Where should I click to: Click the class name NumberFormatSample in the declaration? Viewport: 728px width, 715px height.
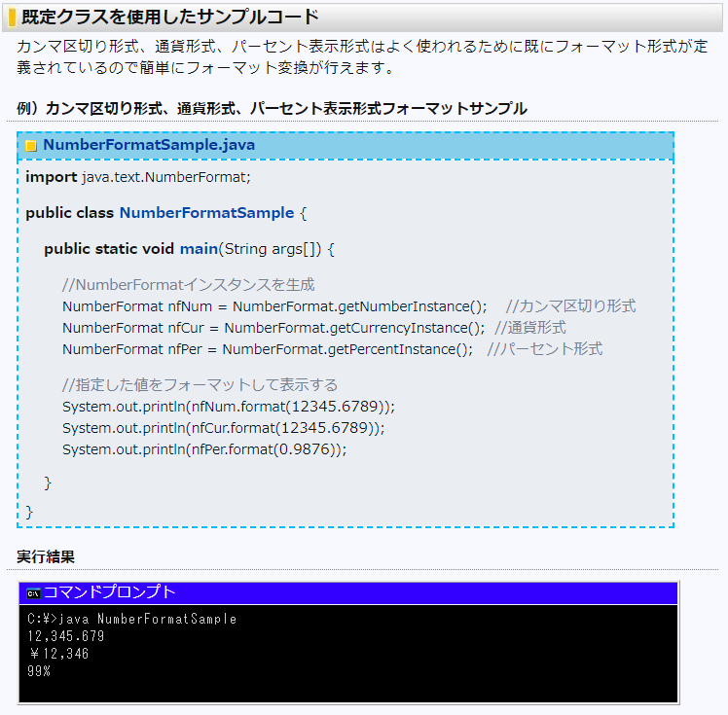(206, 213)
